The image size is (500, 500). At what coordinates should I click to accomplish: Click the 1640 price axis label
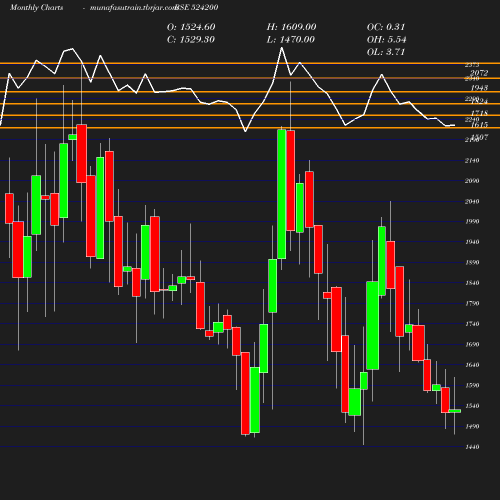tap(472, 365)
